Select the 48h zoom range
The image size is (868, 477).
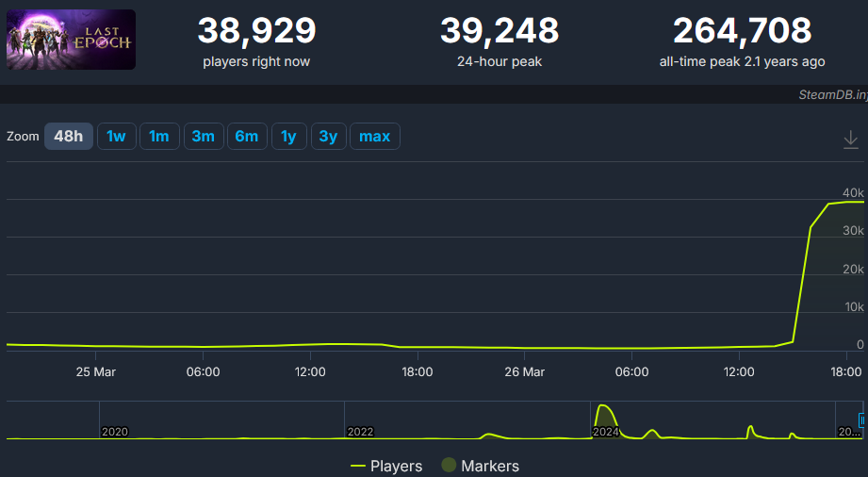(x=69, y=137)
